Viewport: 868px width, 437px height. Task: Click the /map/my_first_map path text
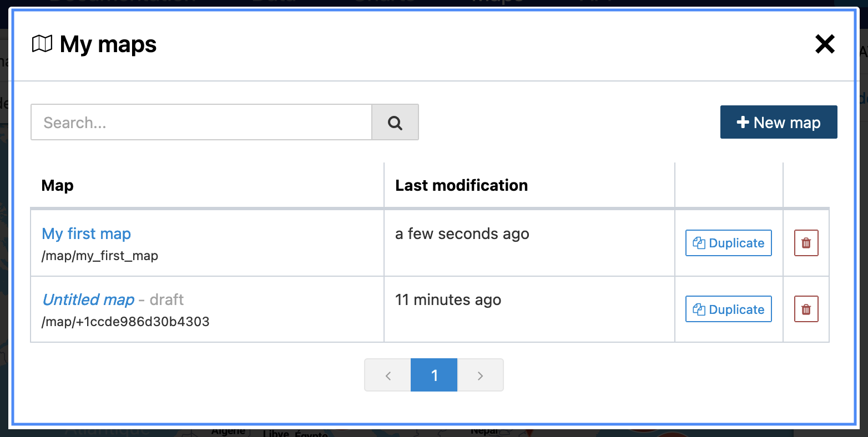pyautogui.click(x=100, y=256)
